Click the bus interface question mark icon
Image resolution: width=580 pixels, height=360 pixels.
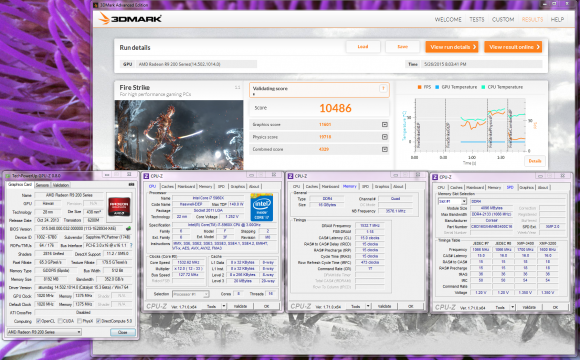(x=131, y=245)
